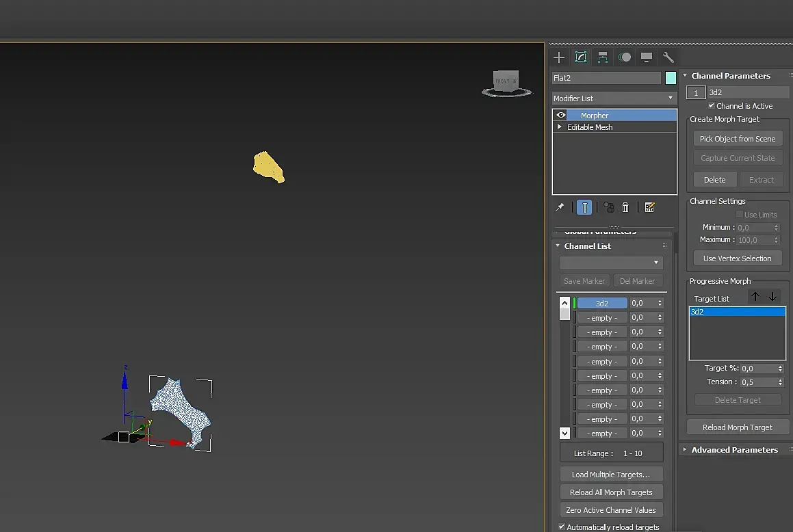Click the object color swatch
The image size is (793, 532).
671,78
